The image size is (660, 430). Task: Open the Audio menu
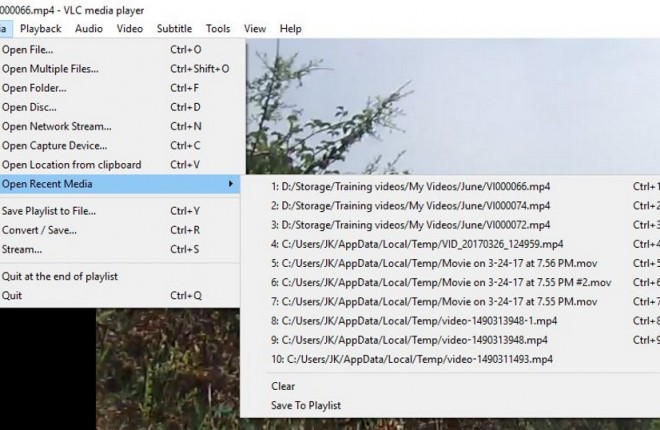click(x=89, y=29)
